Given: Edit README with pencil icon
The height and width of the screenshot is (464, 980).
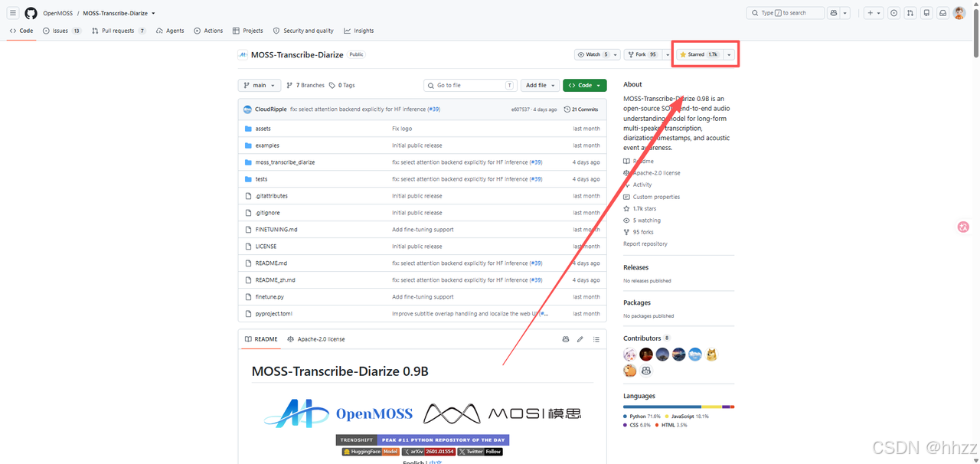Looking at the screenshot, I should (580, 339).
